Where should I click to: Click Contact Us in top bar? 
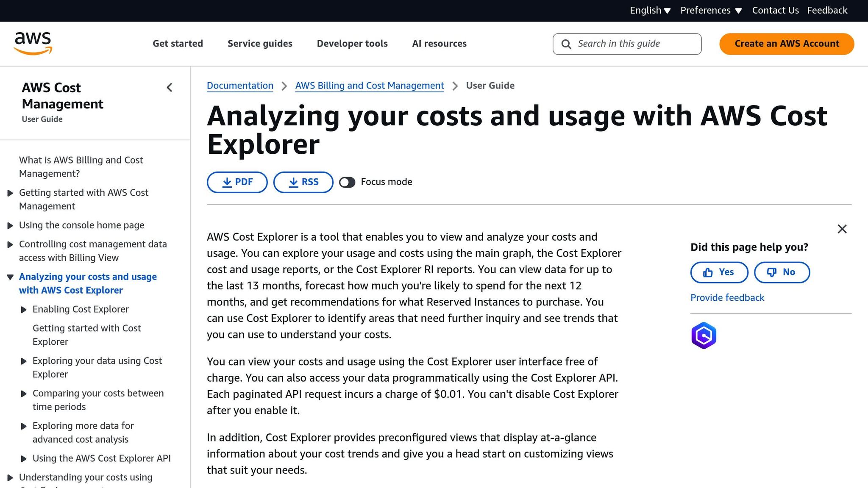[775, 11]
